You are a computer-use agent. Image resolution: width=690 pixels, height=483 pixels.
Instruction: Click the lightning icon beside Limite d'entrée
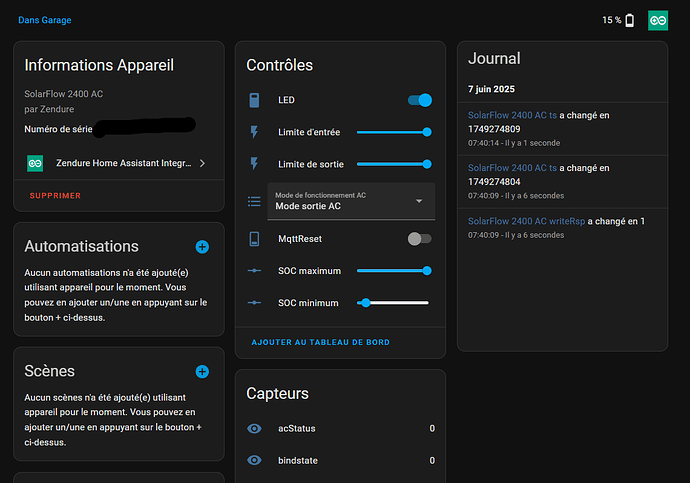[254, 132]
